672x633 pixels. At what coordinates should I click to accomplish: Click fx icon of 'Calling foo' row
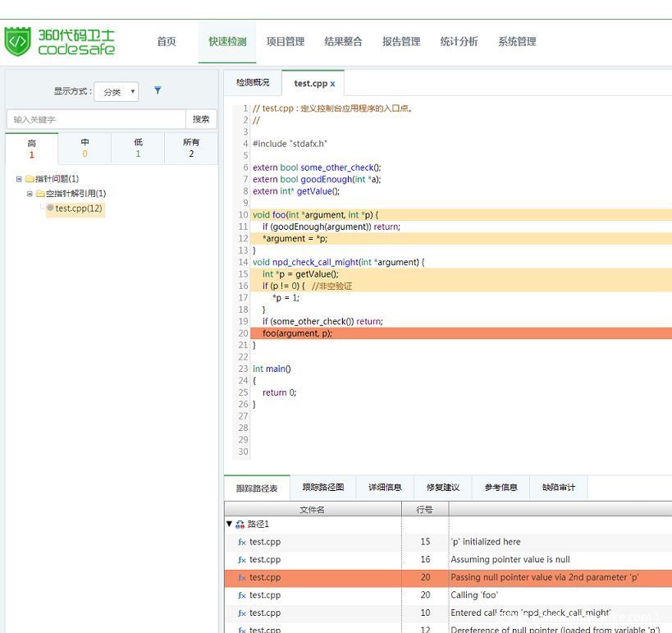(242, 595)
